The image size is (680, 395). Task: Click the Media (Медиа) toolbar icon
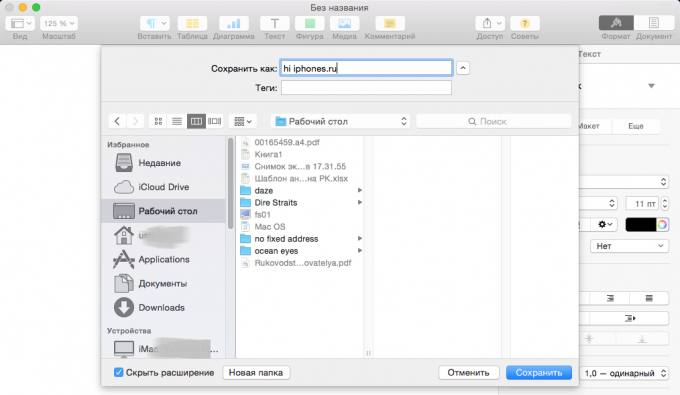coord(344,23)
